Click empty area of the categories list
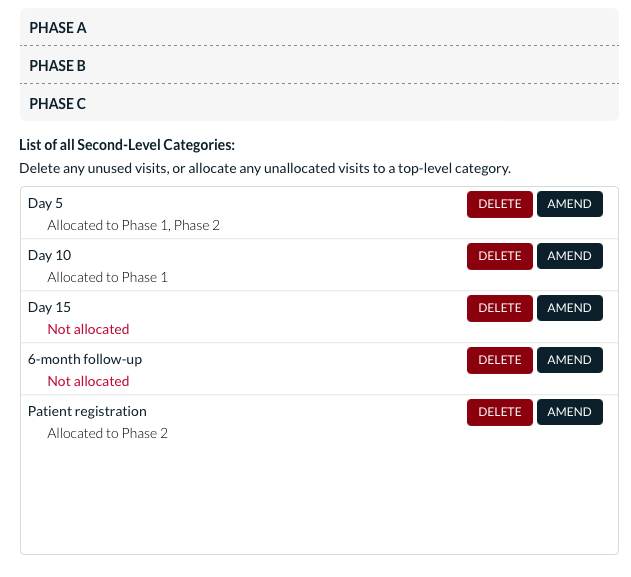The image size is (631, 577). [319, 500]
